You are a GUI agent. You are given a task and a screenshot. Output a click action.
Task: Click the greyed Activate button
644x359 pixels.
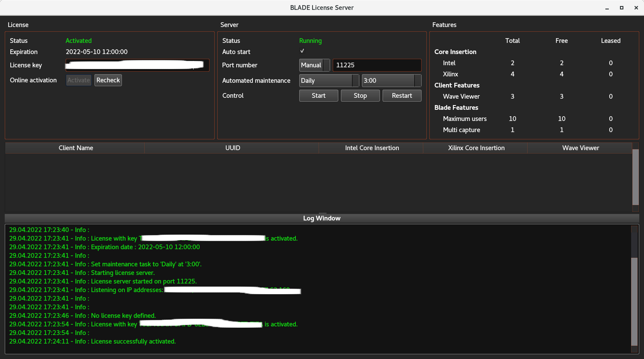click(x=79, y=80)
